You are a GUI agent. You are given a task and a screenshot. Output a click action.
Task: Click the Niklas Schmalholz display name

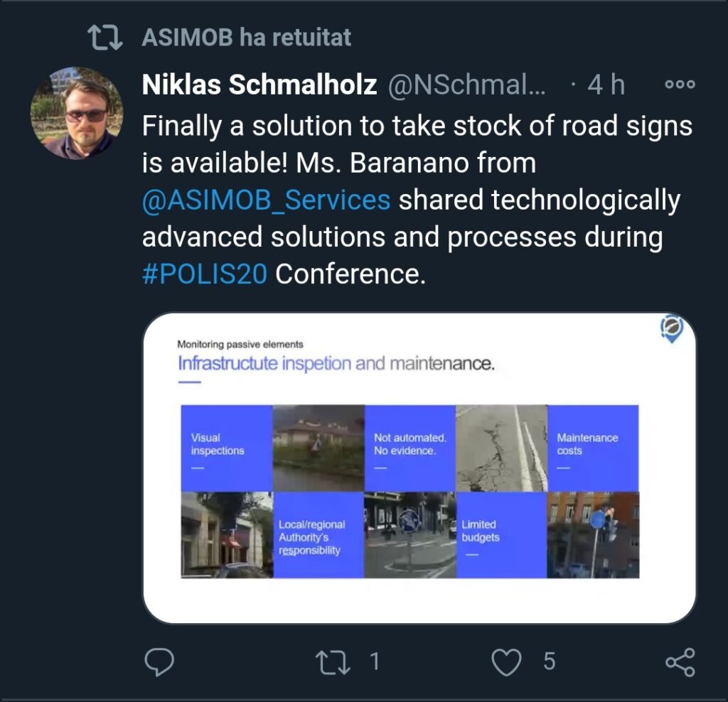pyautogui.click(x=259, y=85)
